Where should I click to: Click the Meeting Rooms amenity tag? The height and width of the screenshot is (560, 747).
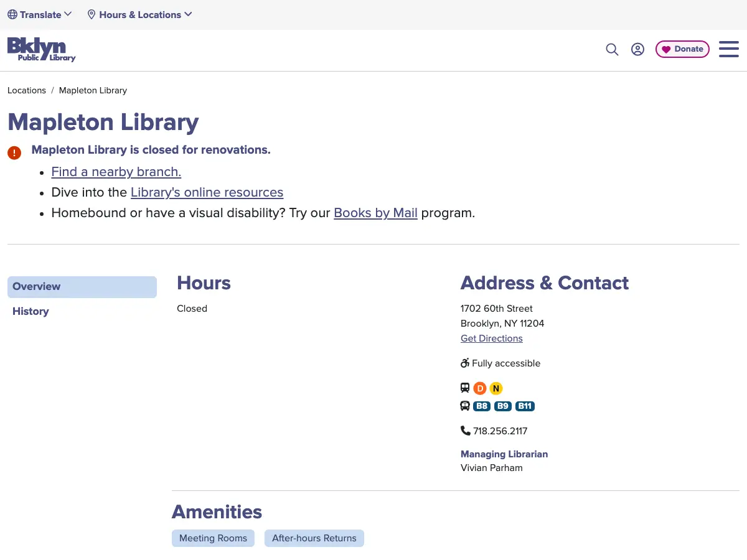(x=213, y=538)
